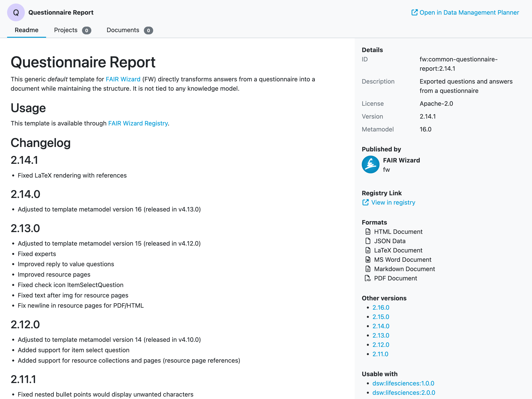The width and height of the screenshot is (532, 399).
Task: Click the Markdown Document format label
Action: coord(405,269)
